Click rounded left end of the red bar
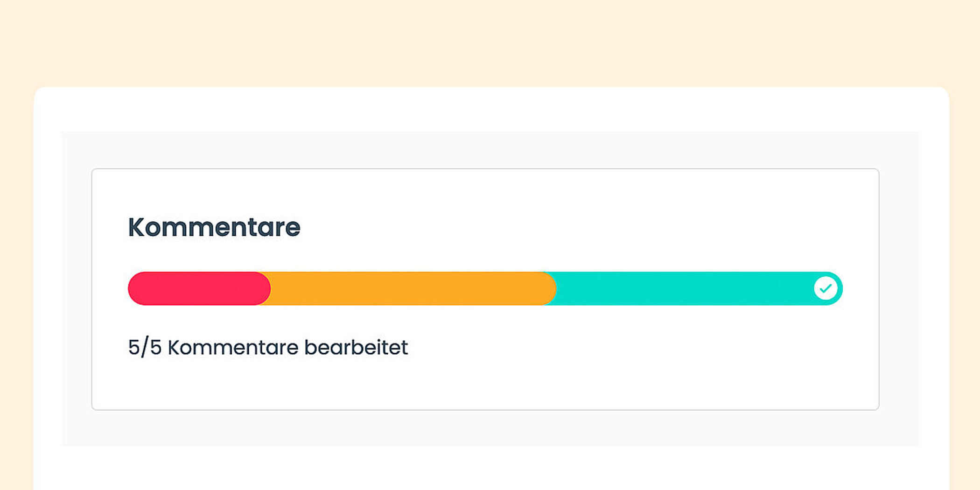This screenshot has width=980, height=490. pyautogui.click(x=135, y=288)
